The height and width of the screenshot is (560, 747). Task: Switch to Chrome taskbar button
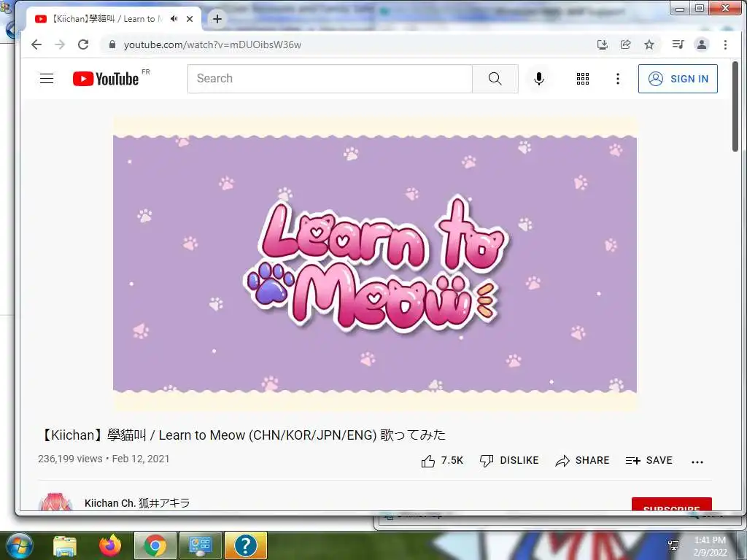tap(155, 545)
